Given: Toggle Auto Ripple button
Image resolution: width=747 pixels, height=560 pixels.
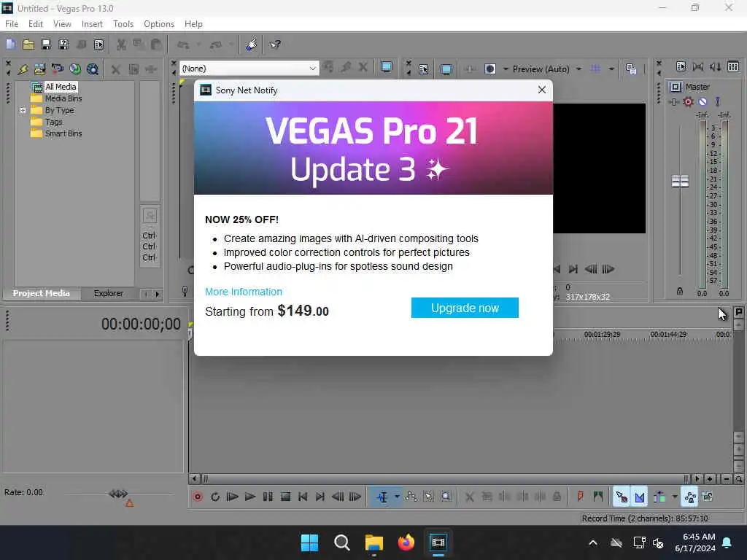Looking at the screenshot, I should pos(659,497).
